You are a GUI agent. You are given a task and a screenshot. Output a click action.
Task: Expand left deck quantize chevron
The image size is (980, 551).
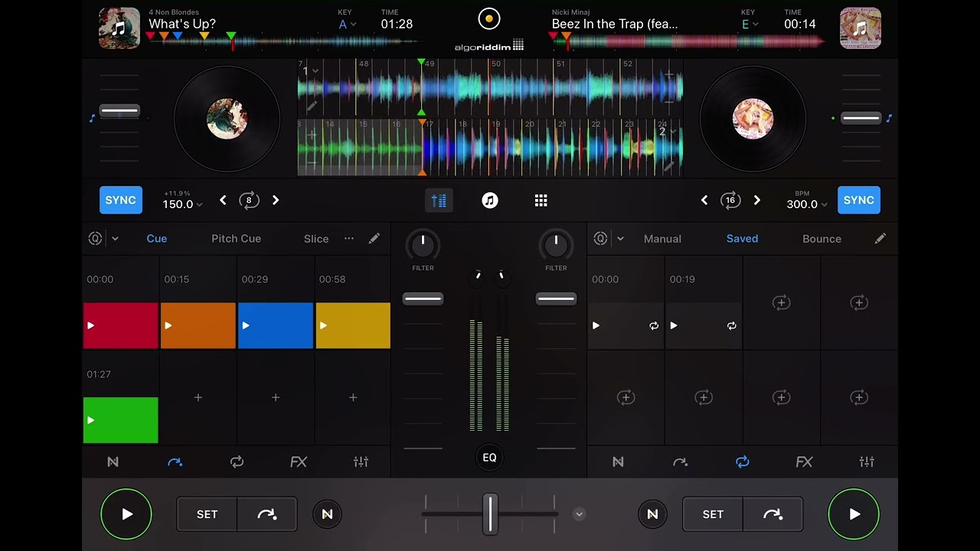115,239
